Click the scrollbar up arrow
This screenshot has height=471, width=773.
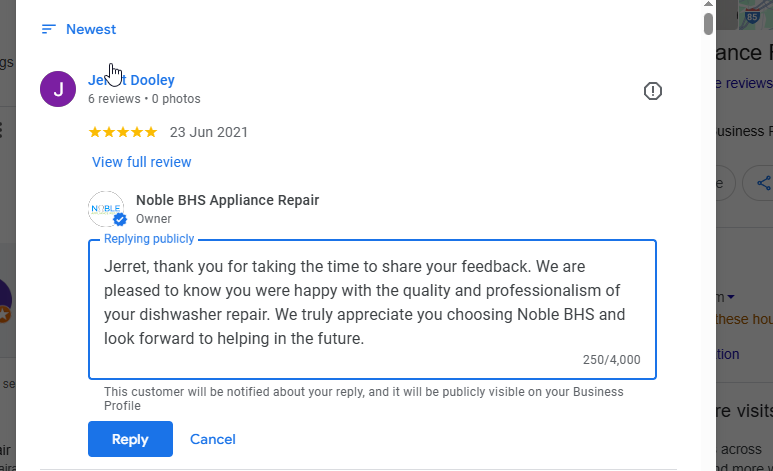(708, 5)
